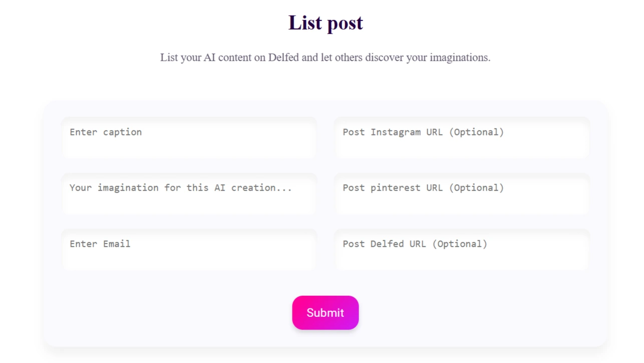Focus the Post Delfed URL field
644x363 pixels.
pos(462,250)
